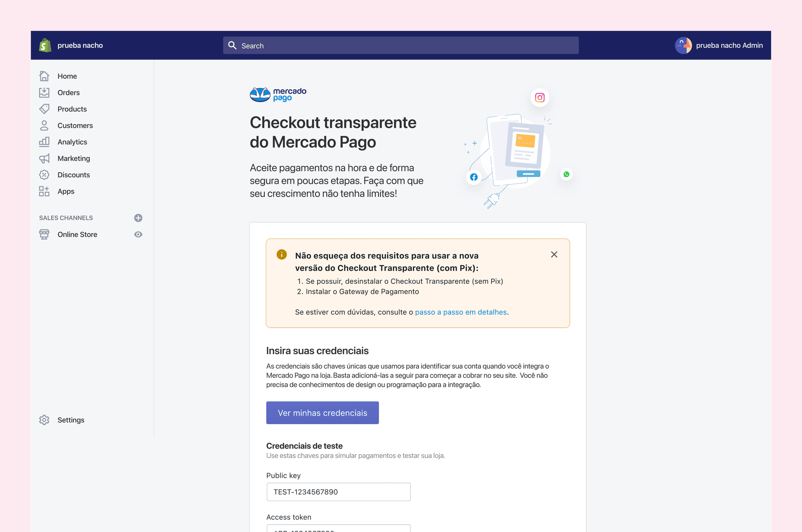Click the Orders inbox icon

click(44, 92)
